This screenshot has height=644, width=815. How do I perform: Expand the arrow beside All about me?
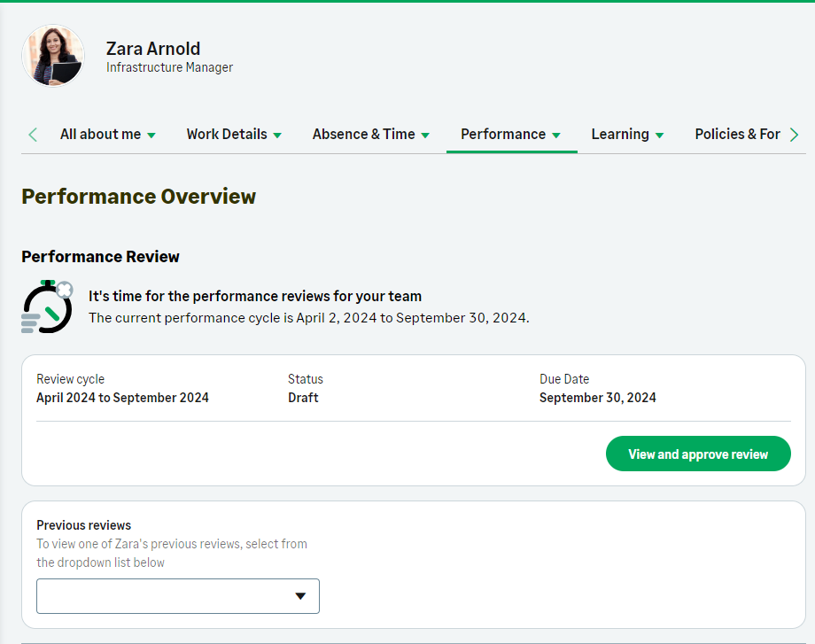(151, 136)
